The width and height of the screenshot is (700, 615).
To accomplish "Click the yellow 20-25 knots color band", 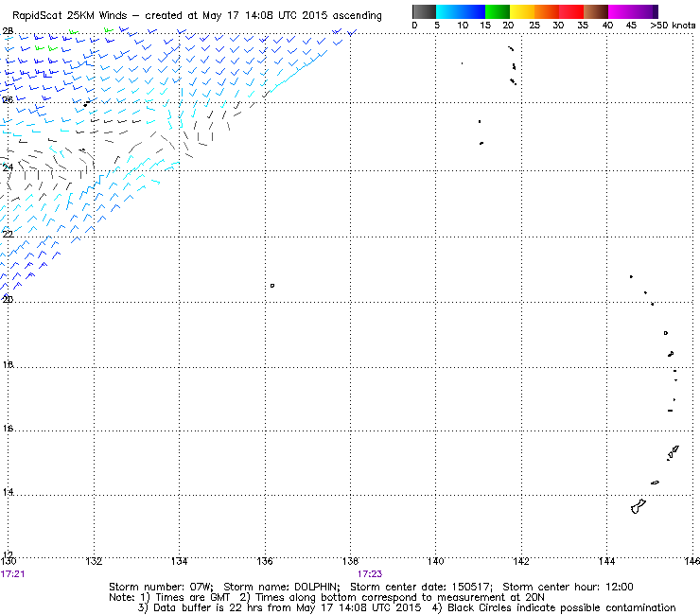I will (522, 11).
